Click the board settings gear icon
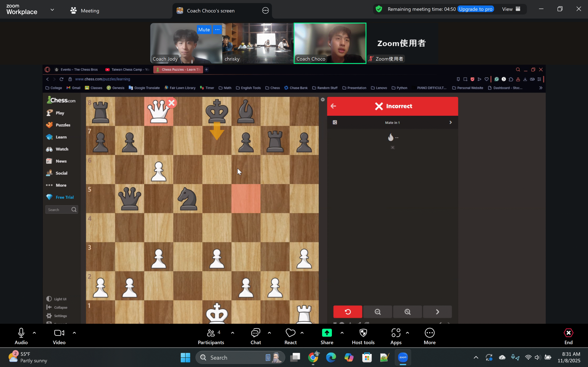 click(323, 100)
